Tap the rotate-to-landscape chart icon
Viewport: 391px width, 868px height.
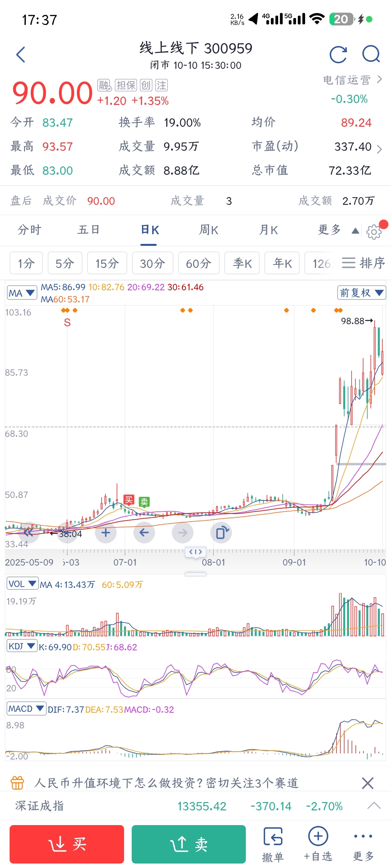click(221, 533)
